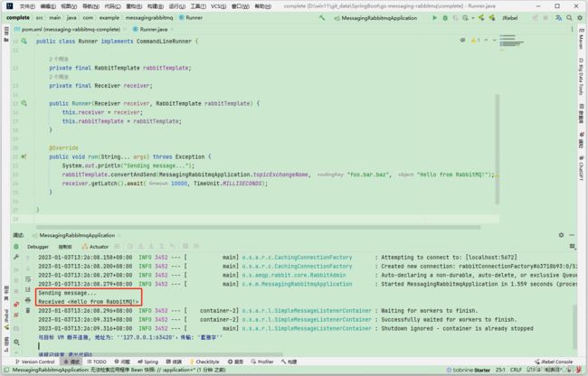
Task: Rerun debug session green icon
Action: click(x=16, y=247)
